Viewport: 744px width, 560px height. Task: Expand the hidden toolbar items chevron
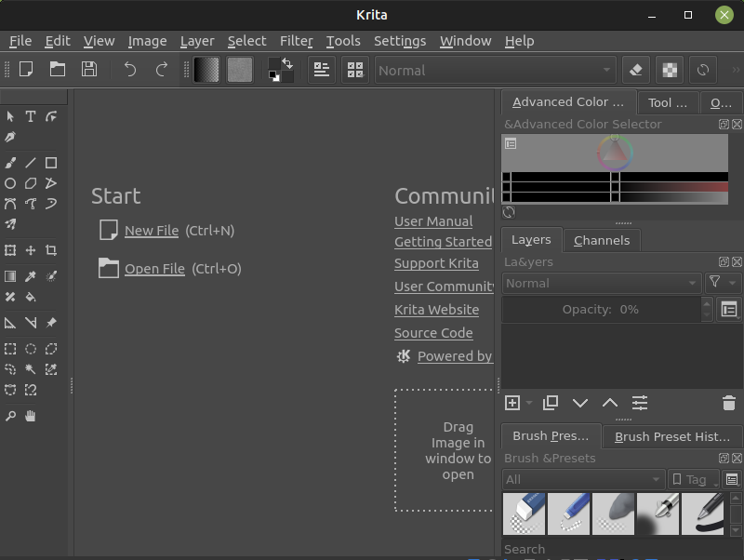pyautogui.click(x=736, y=71)
